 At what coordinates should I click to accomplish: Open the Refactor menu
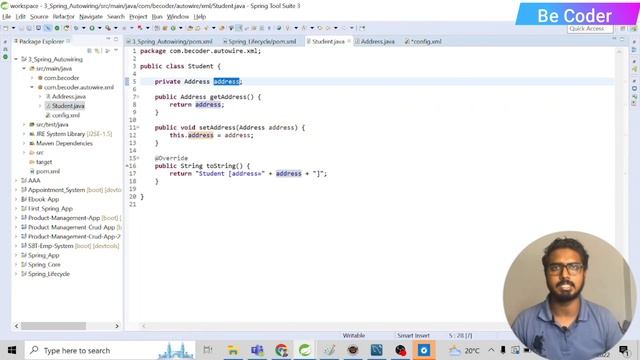click(64, 17)
